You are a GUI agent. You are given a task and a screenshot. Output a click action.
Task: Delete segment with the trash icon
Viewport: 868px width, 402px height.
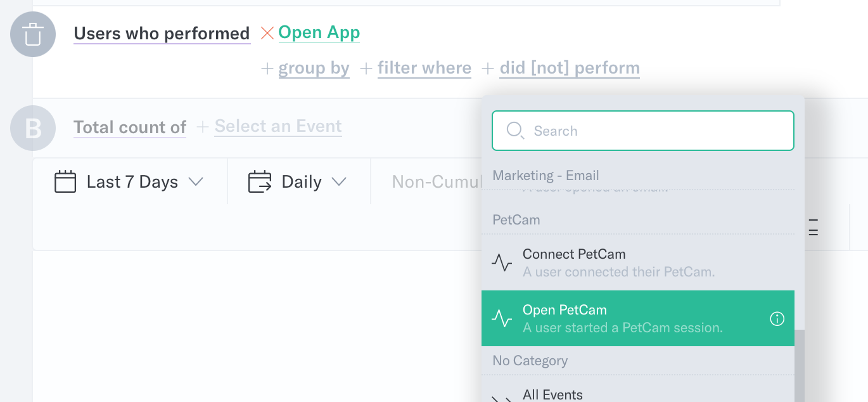click(33, 34)
